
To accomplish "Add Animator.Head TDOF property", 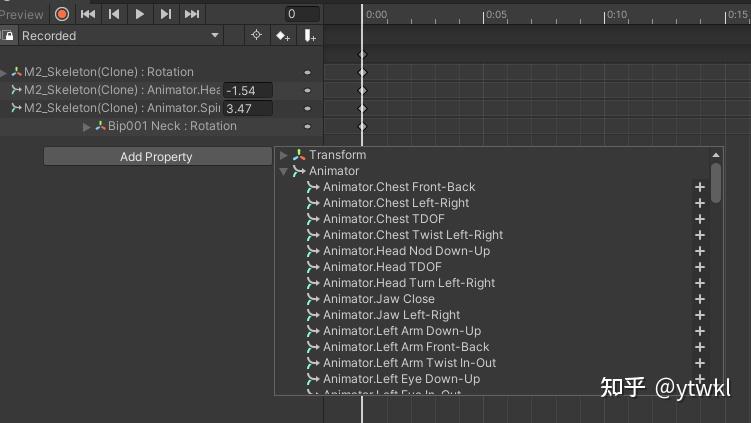I will [x=700, y=267].
